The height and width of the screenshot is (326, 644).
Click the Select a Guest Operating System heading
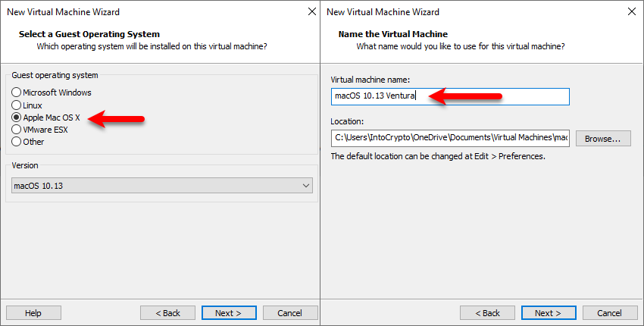click(89, 34)
